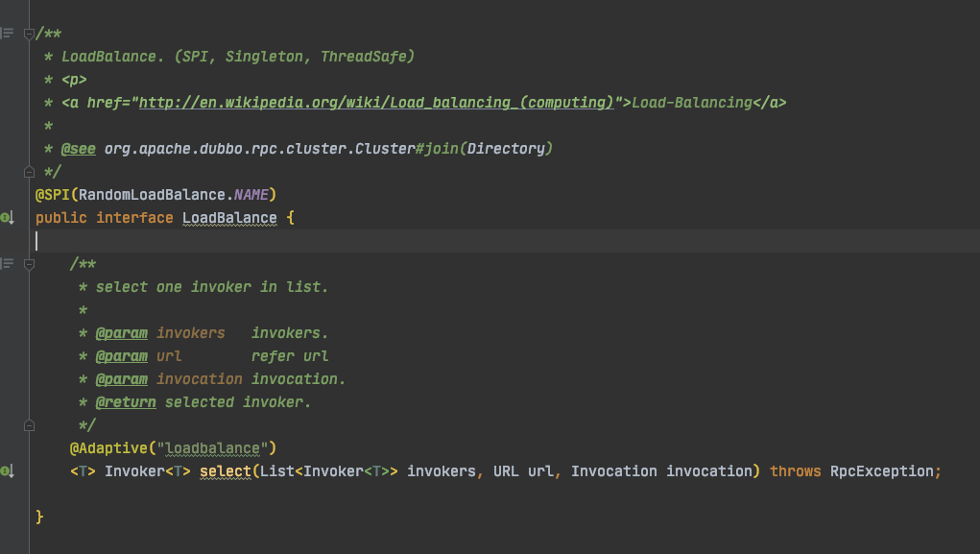This screenshot has width=980, height=554.
Task: Collapse the class Javadoc at its opening line
Action: coord(29,34)
